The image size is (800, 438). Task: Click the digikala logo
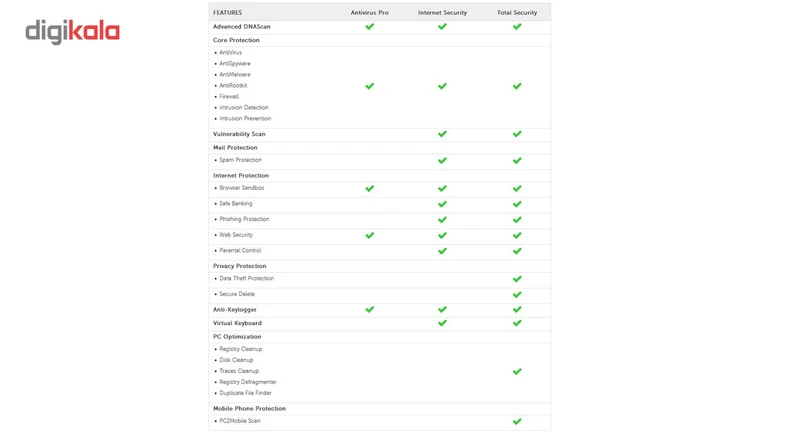click(72, 32)
